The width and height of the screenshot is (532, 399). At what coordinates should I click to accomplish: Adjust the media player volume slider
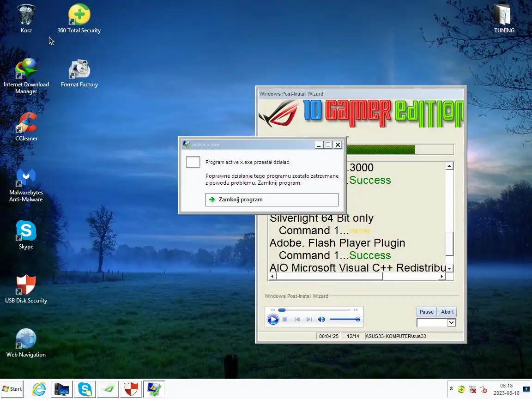tap(345, 319)
